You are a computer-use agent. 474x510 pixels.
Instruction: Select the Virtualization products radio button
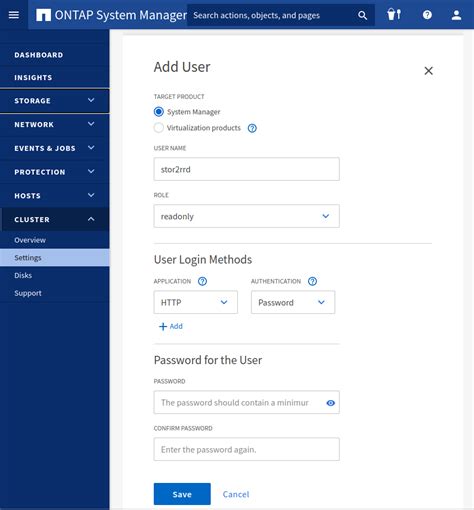[x=159, y=128]
